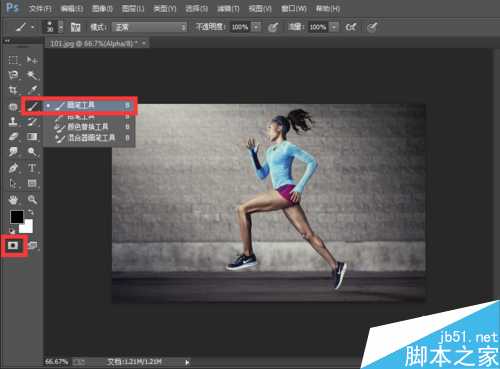
Task: Open the Select menu
Action: (x=197, y=8)
